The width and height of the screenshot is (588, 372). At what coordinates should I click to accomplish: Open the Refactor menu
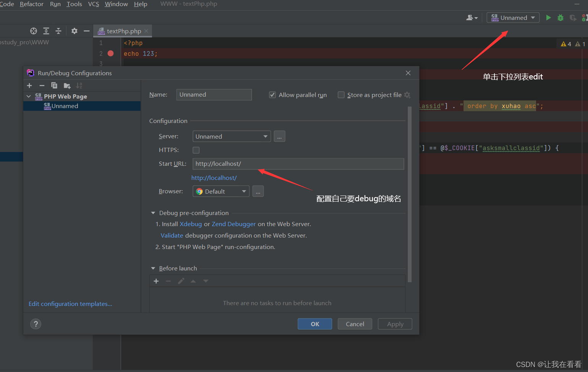(32, 4)
